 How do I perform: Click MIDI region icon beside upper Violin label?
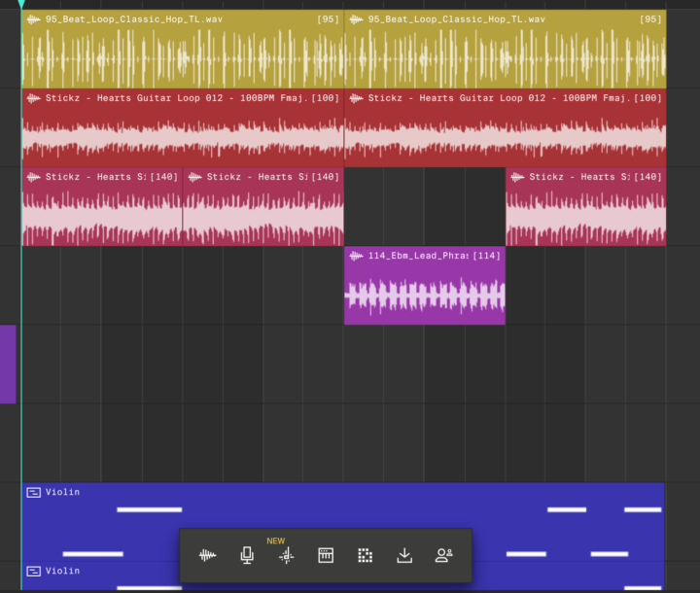coord(33,493)
